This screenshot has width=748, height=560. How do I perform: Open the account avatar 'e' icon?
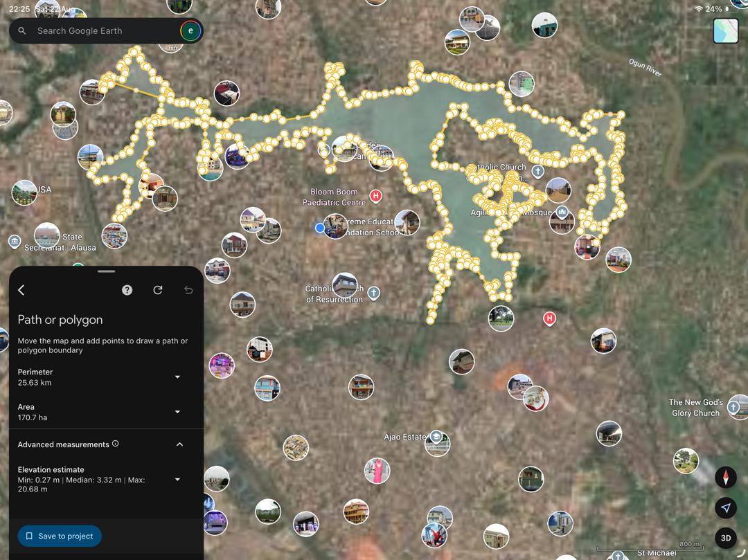click(x=190, y=31)
